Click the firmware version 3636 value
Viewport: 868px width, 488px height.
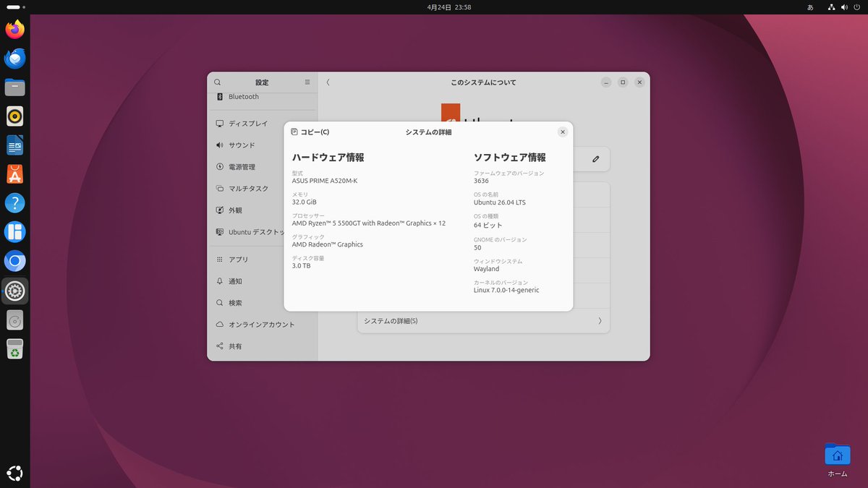tap(481, 181)
